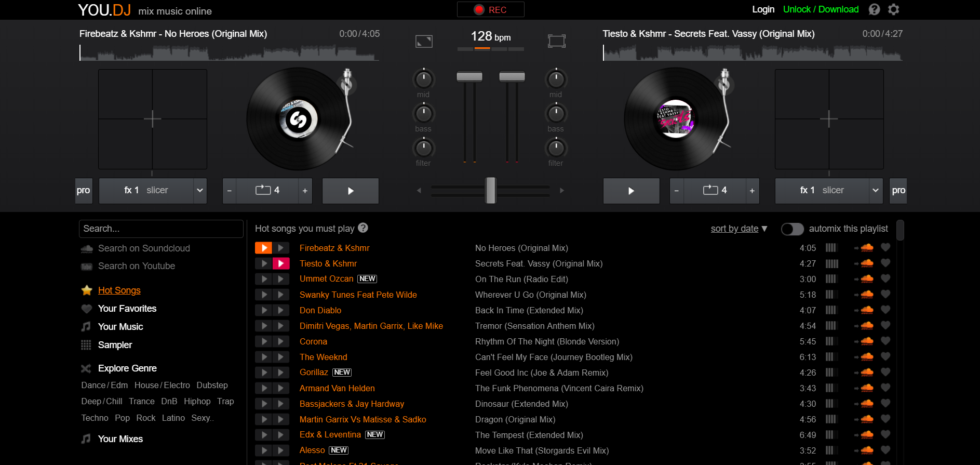Viewport: 980px width, 465px height.
Task: Play the right deck
Action: coord(631,191)
